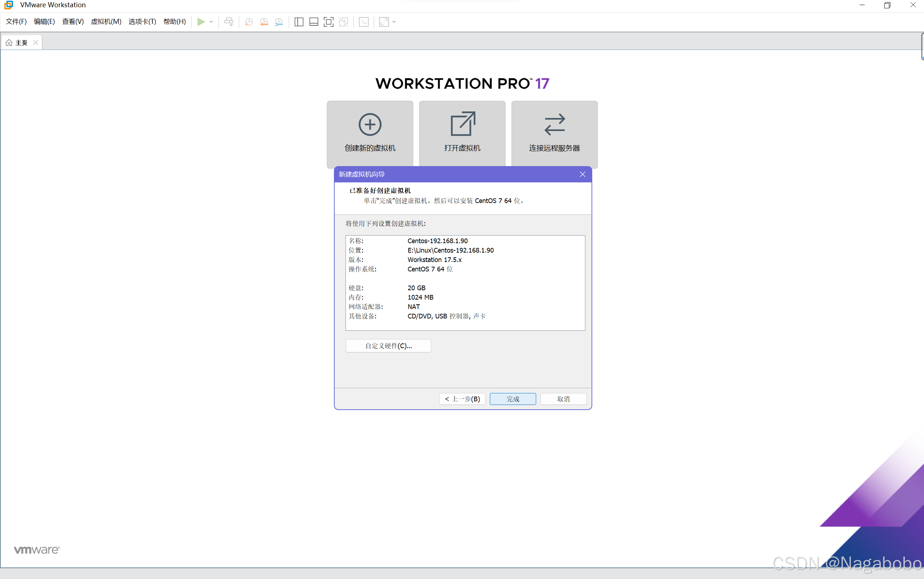Open the 选项卡(T) menu
Image resolution: width=924 pixels, height=579 pixels.
(x=142, y=21)
